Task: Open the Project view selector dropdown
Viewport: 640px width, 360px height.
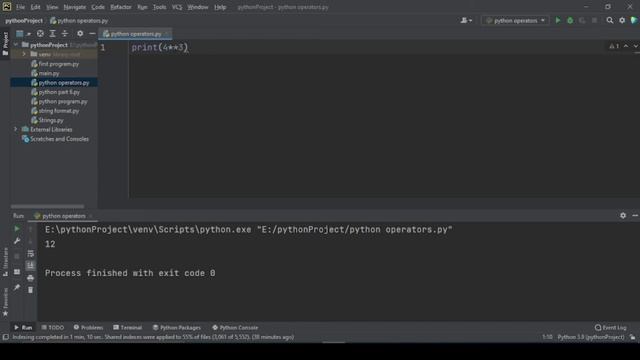Action: 22,33
